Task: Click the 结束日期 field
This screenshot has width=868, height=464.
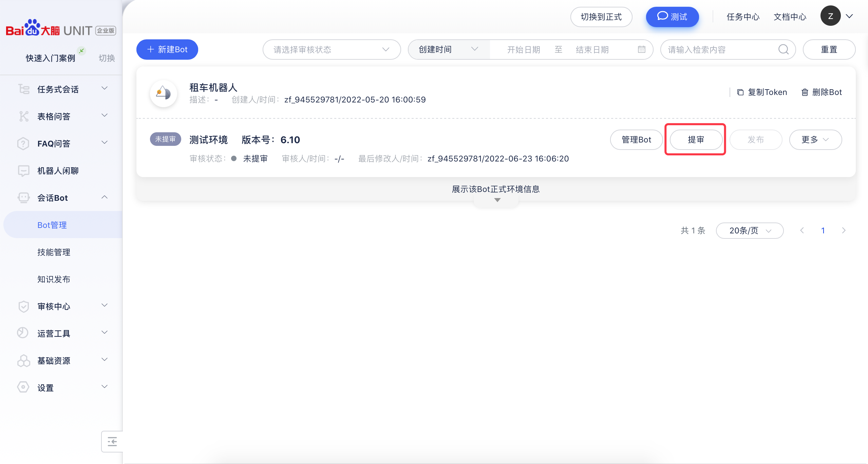Action: [x=592, y=50]
